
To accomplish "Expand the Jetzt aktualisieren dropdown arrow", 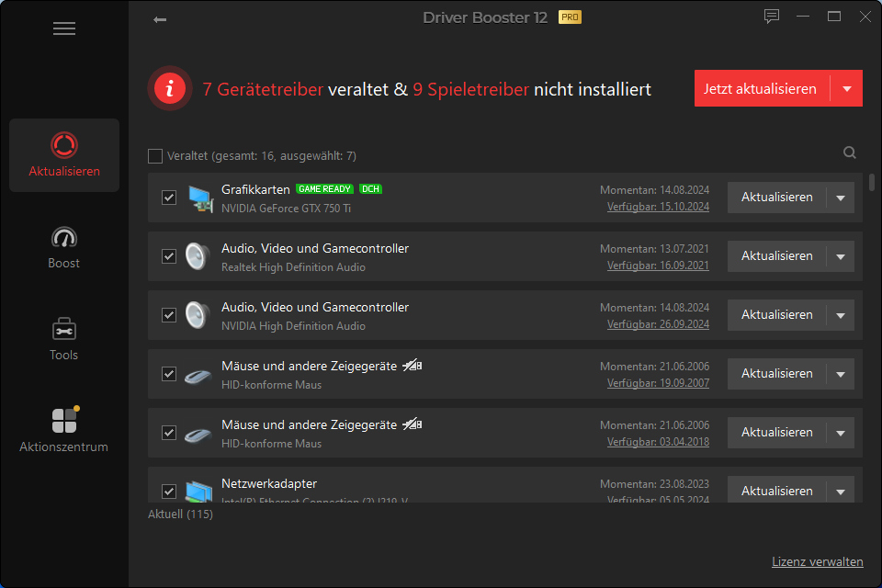I will [846, 88].
